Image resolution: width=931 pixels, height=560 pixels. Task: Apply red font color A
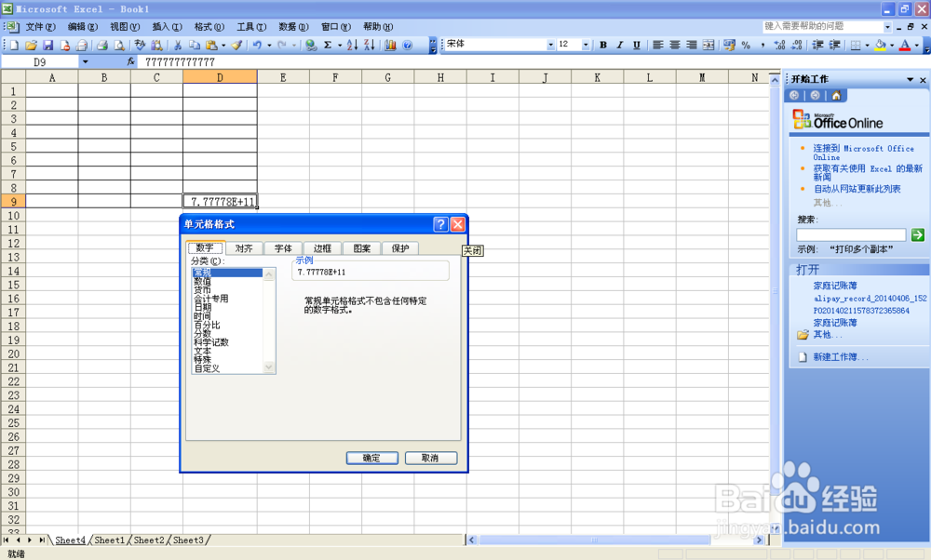pos(905,45)
